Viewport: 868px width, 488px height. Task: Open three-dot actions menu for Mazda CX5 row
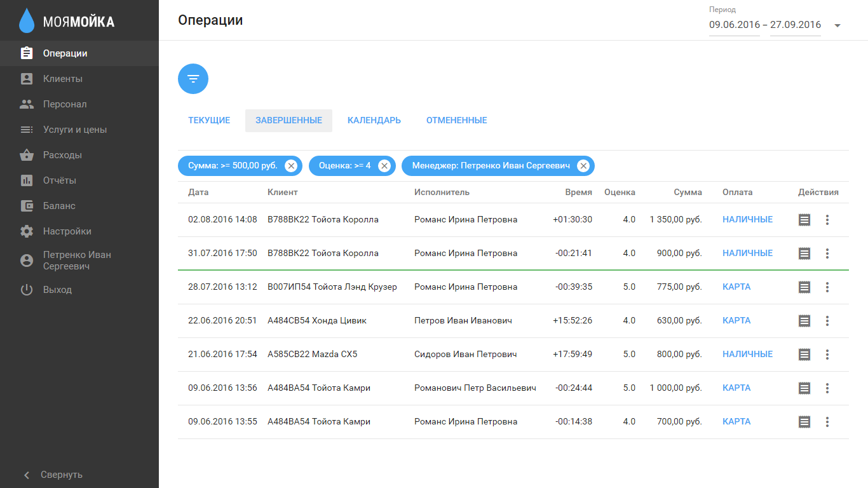coord(827,355)
